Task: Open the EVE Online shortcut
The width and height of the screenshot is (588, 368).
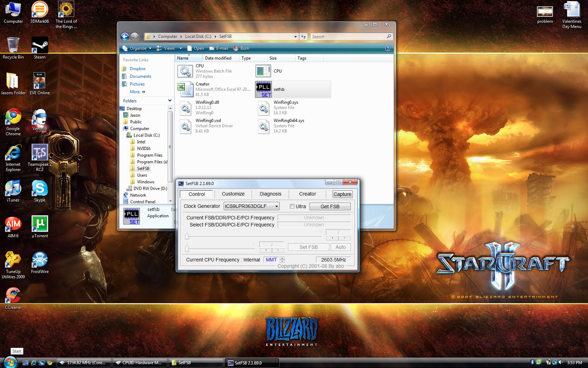Action: [x=40, y=84]
